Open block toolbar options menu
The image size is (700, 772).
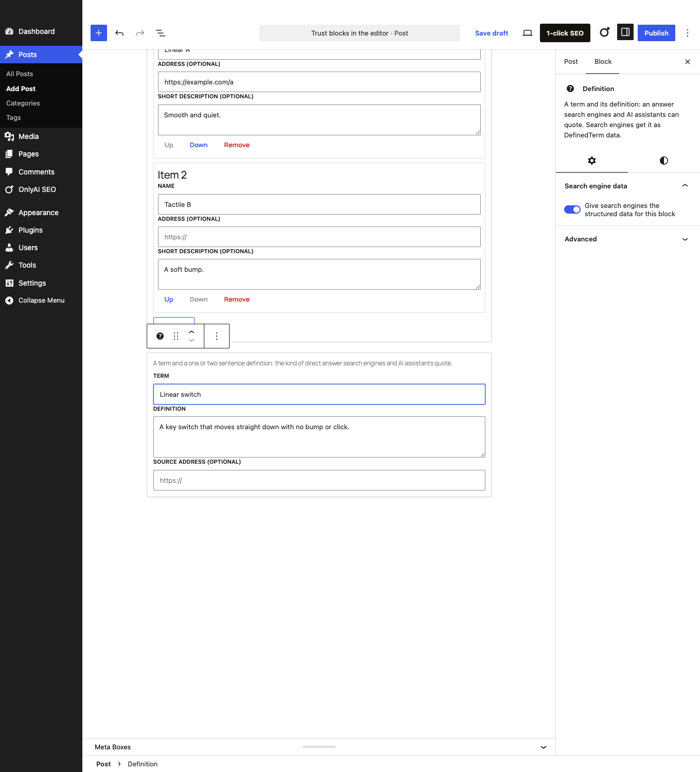pos(217,336)
